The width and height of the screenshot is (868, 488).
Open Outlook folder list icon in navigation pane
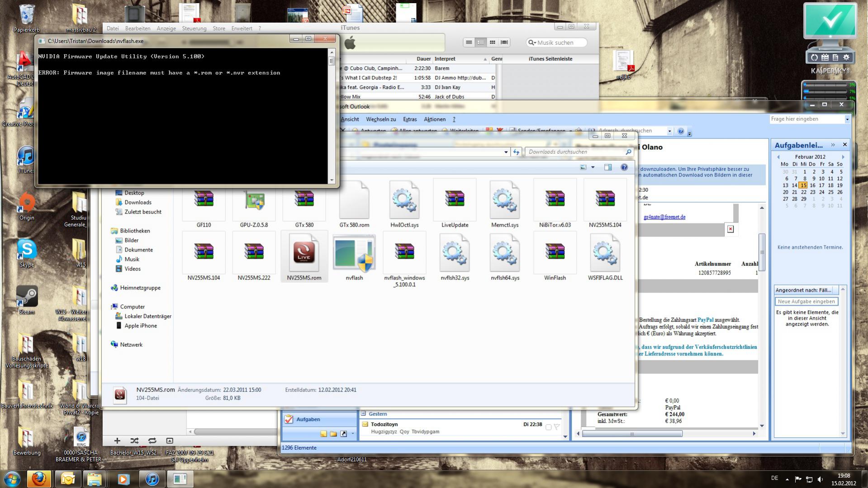333,434
